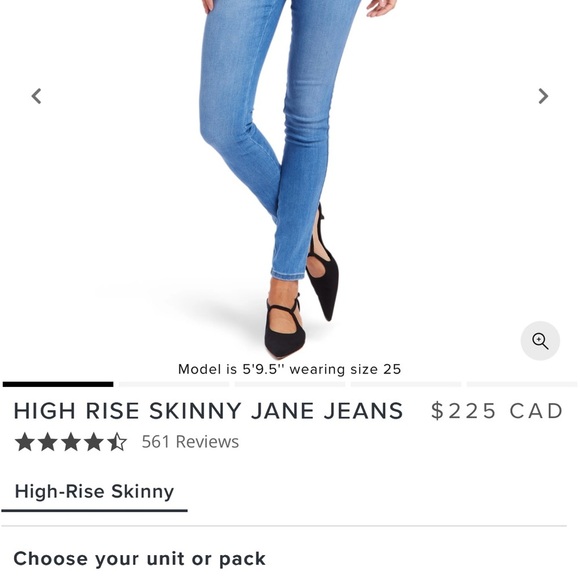The width and height of the screenshot is (580, 580).
Task: Click the first rating star
Action: coord(25,442)
